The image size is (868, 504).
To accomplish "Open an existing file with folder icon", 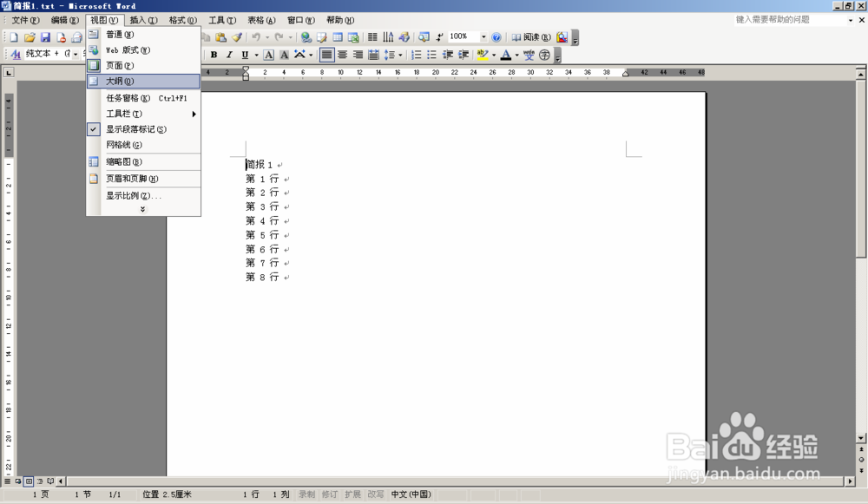I will [30, 37].
